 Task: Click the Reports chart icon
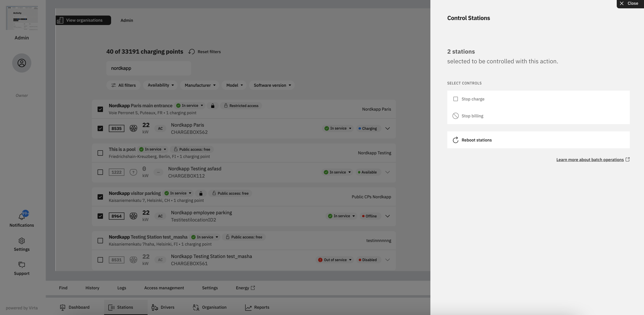248,308
